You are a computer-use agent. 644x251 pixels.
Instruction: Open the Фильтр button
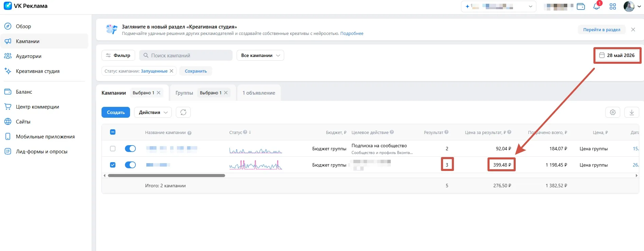tap(118, 55)
